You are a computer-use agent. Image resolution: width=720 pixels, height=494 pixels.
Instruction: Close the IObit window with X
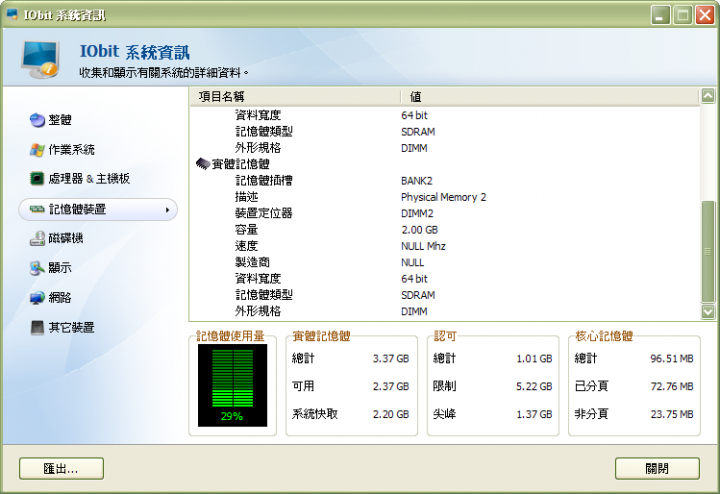[704, 15]
